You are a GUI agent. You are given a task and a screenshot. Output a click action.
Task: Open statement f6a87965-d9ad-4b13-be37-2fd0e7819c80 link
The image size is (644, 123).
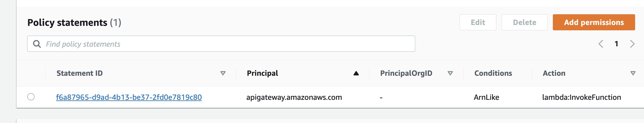coord(129,97)
